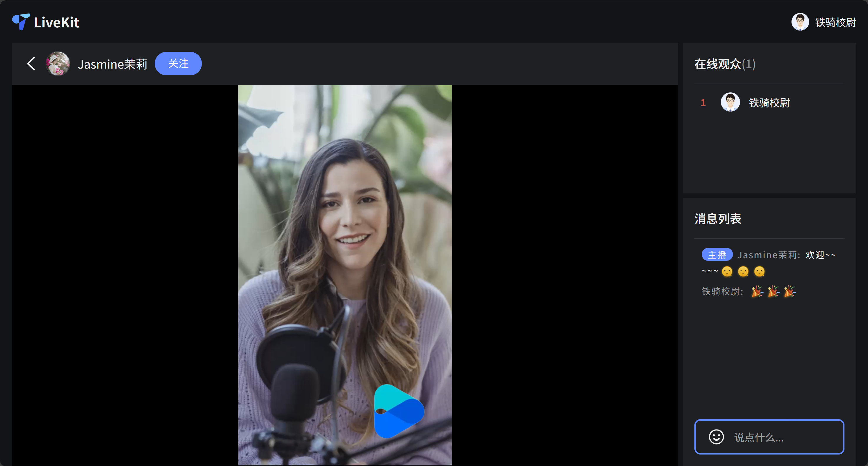Click Jasmine茉莉 host avatar
Viewport: 868px width, 466px height.
(x=58, y=64)
